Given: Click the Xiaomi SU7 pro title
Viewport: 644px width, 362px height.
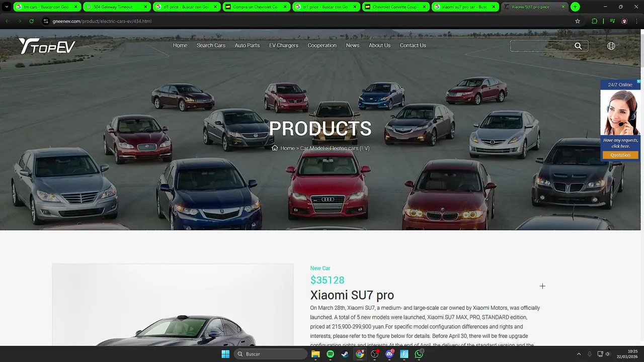Looking at the screenshot, I should (x=352, y=295).
